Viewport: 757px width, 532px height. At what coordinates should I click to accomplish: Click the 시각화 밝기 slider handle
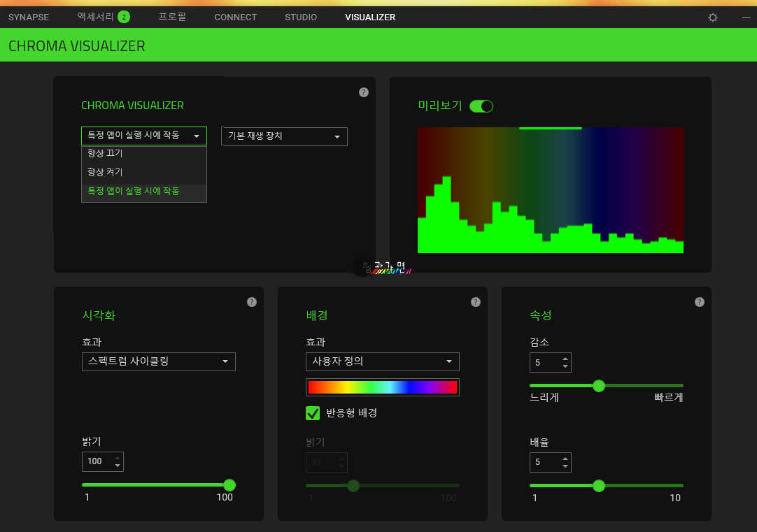[229, 485]
